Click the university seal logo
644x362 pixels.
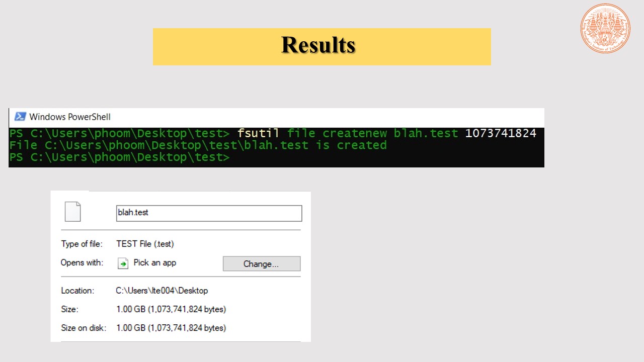click(x=605, y=28)
